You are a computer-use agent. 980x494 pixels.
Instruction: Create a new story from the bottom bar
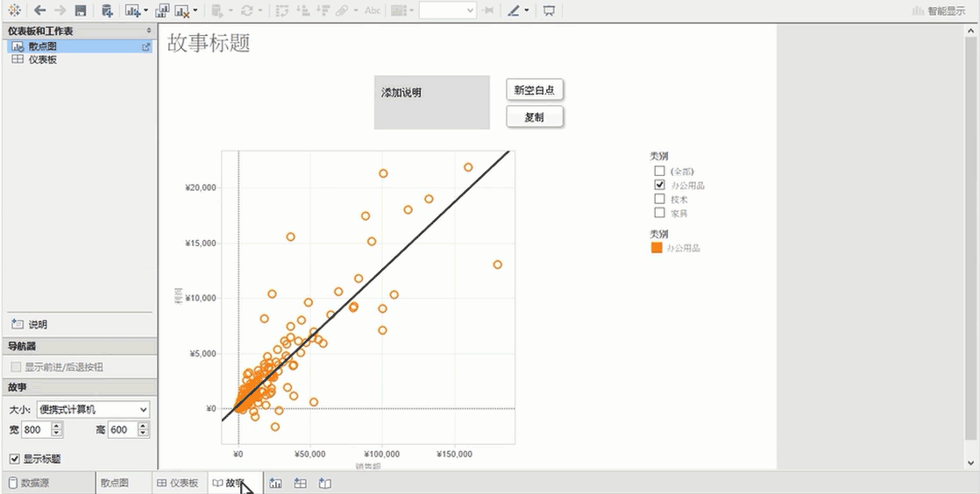pos(324,483)
